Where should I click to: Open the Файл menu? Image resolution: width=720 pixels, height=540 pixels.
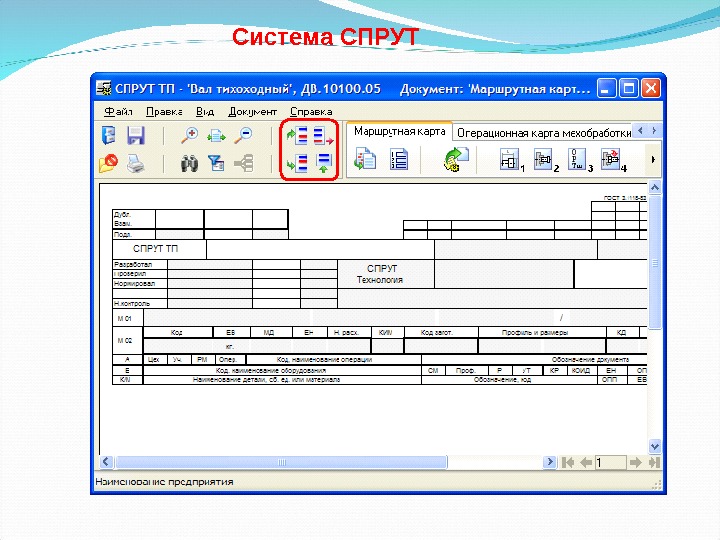coord(118,112)
